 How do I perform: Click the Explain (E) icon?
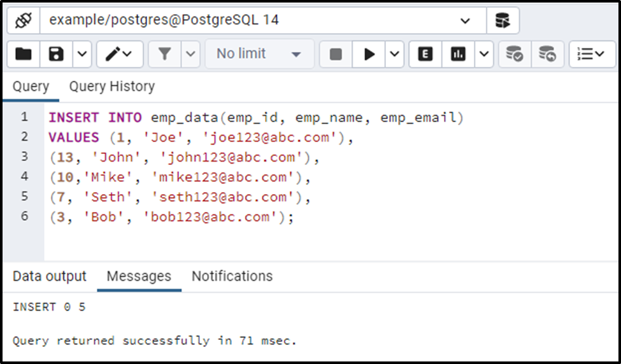point(425,54)
